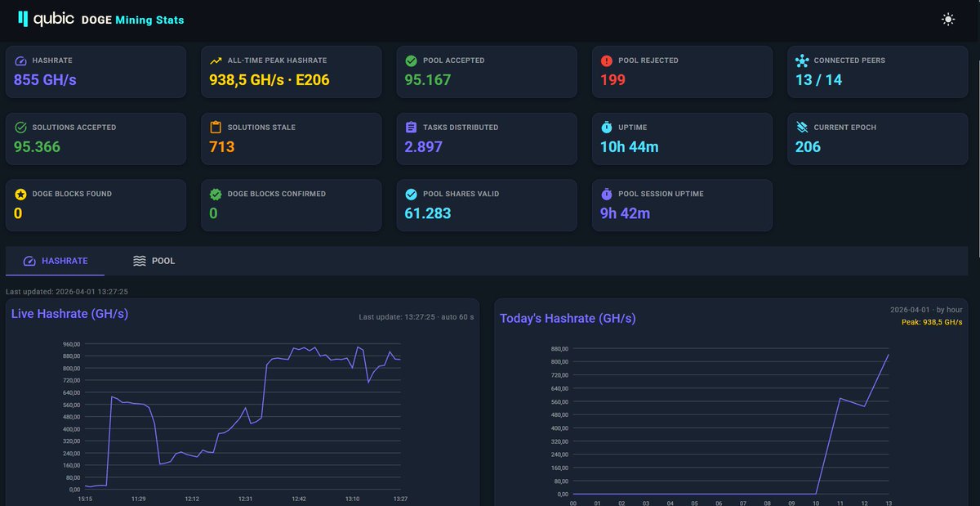Click the Connected Peers network icon
980x506 pixels.
point(802,60)
